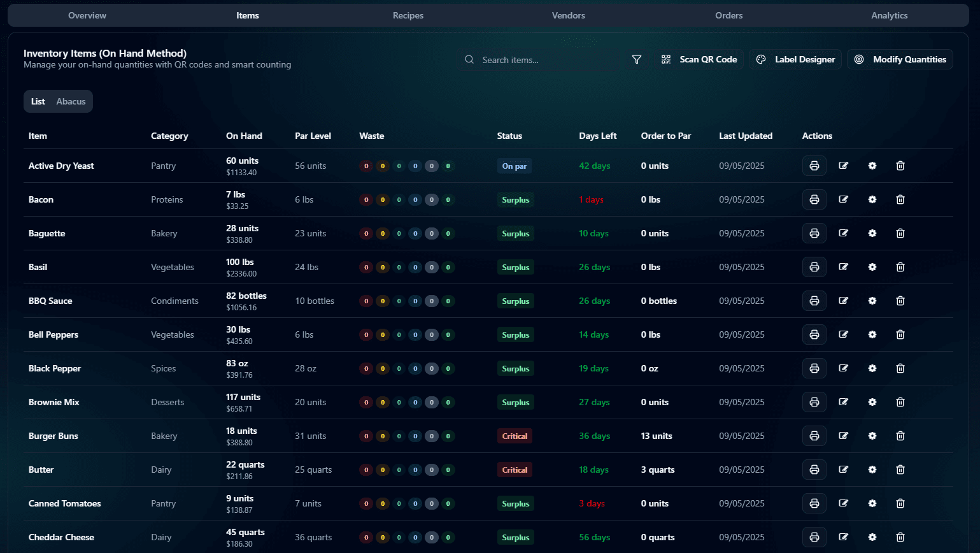Click the red waste counter for Bacon
This screenshot has width=980, height=553.
366,199
